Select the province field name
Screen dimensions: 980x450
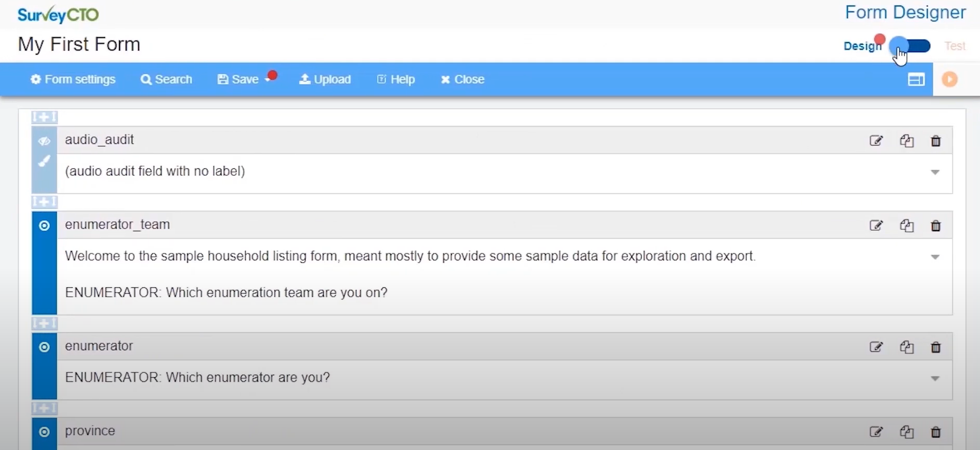click(90, 431)
